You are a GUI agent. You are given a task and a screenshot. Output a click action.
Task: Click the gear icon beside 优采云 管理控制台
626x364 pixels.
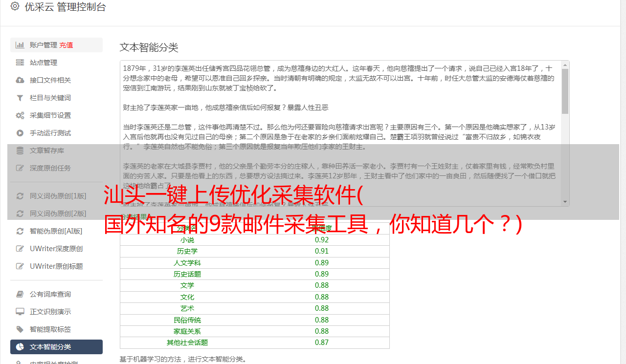[x=15, y=6]
